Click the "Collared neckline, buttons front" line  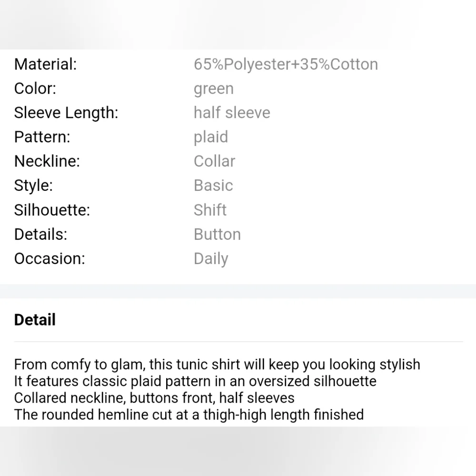tap(154, 397)
